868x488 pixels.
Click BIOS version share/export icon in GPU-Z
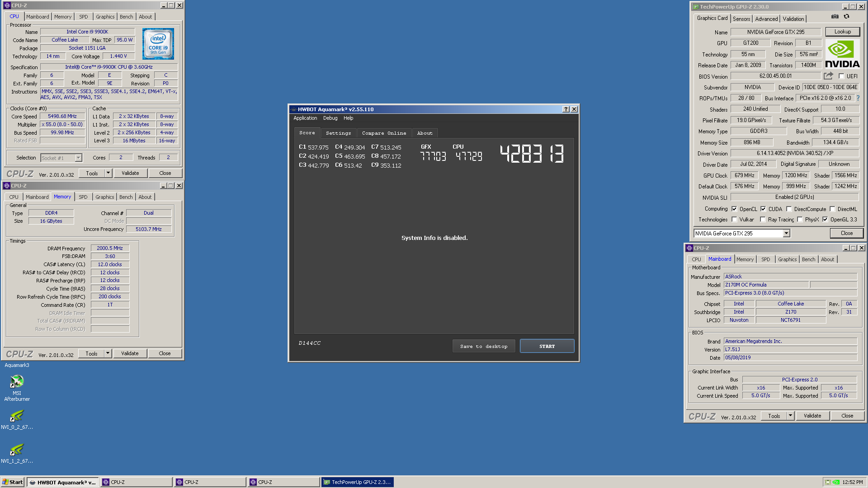point(828,76)
